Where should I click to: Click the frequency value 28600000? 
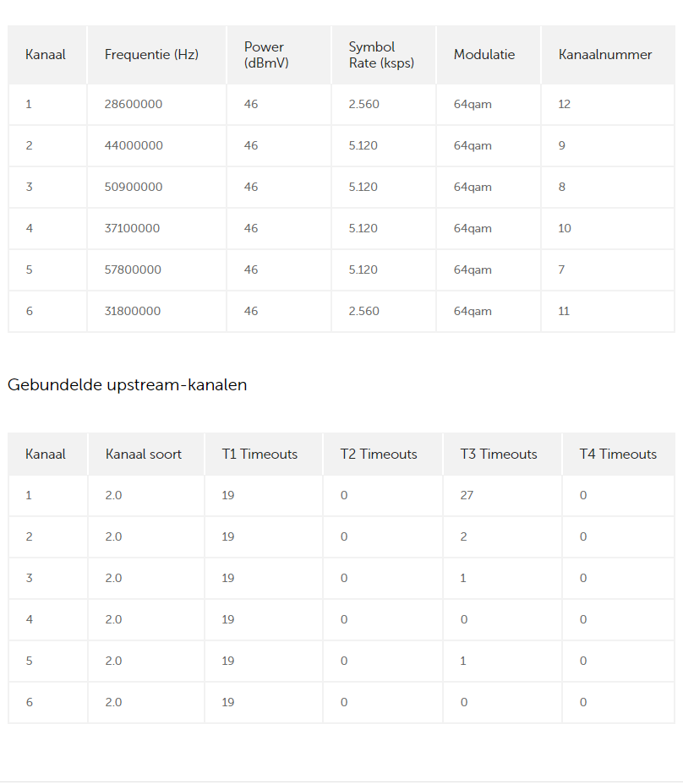pyautogui.click(x=134, y=104)
